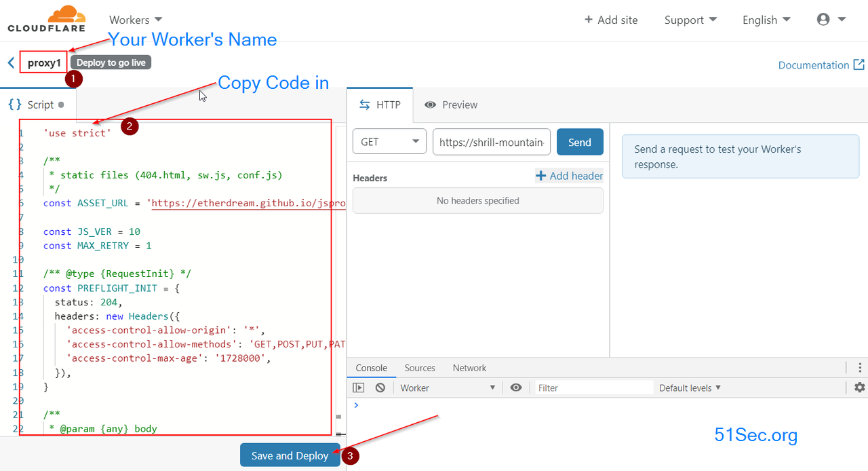The height and width of the screenshot is (471, 868).
Task: Click the const JS_VER = 10 line
Action: coord(92,231)
